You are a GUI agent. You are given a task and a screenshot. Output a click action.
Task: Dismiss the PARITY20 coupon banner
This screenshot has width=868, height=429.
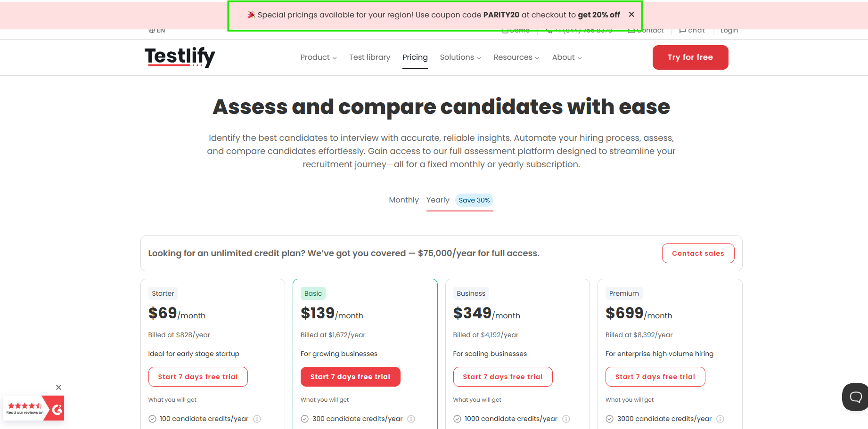[631, 15]
